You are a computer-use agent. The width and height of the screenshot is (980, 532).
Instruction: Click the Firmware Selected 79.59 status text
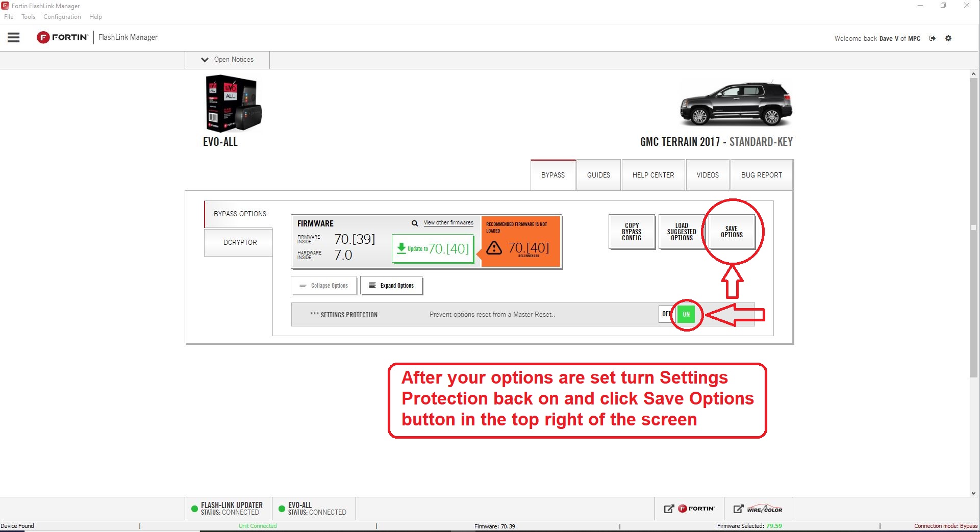click(x=749, y=526)
